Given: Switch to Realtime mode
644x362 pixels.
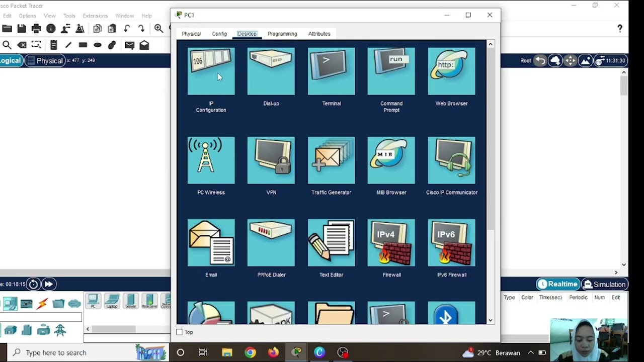Looking at the screenshot, I should point(557,284).
